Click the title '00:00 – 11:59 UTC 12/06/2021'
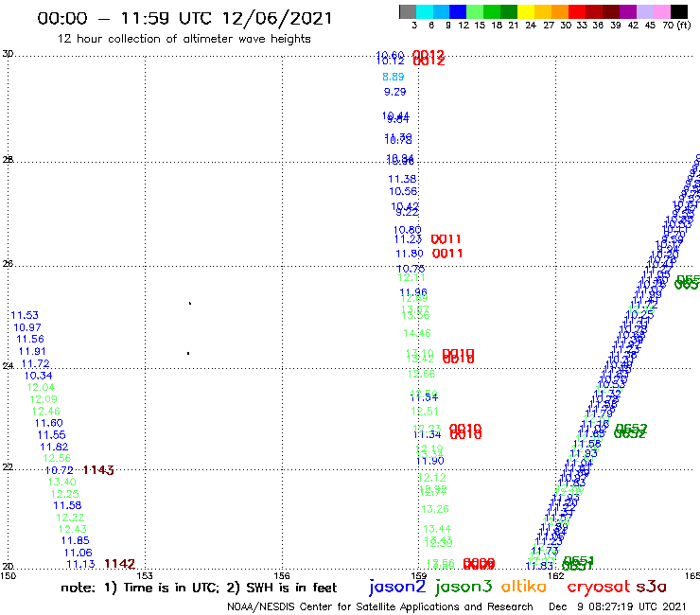This screenshot has width=700, height=615. (x=184, y=18)
